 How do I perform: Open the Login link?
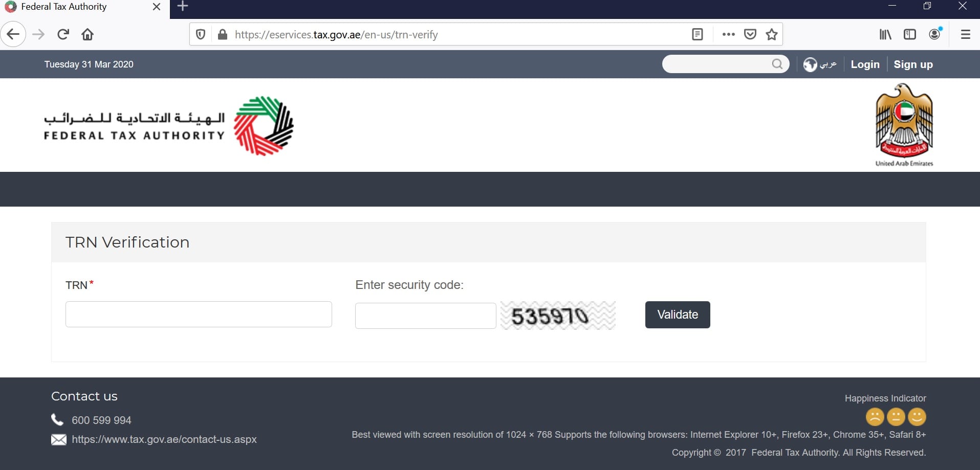865,64
